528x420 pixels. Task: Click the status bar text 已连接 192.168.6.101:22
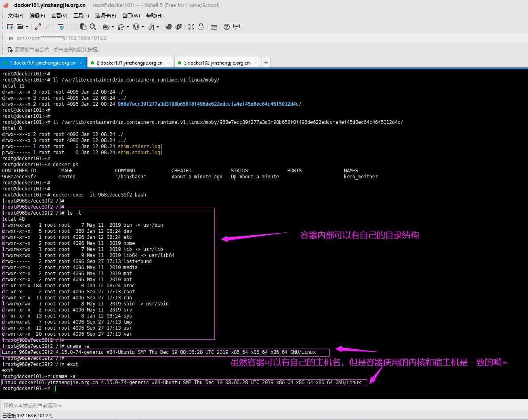[28, 416]
